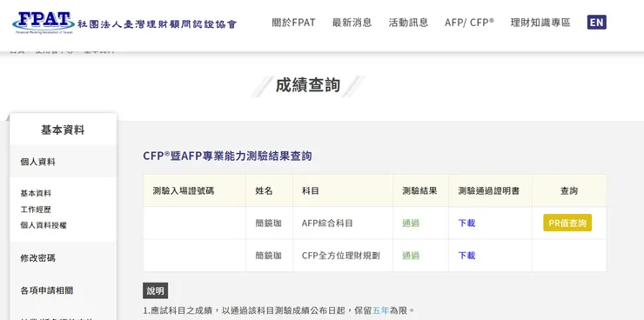Click the 說明 label
Screen dimensions: 644x320
tap(155, 291)
